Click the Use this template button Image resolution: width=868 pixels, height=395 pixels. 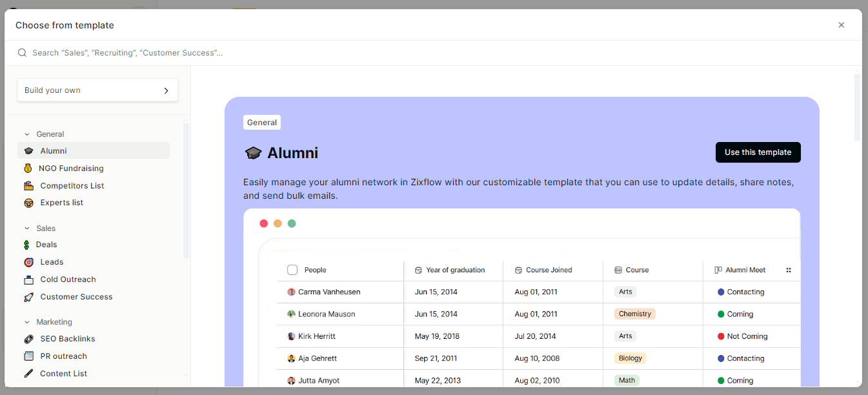coord(758,152)
